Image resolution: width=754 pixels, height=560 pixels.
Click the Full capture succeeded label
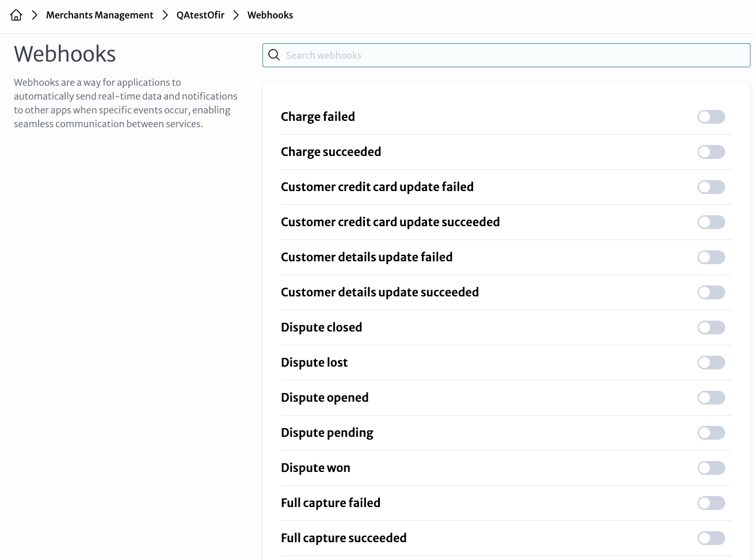[344, 538]
